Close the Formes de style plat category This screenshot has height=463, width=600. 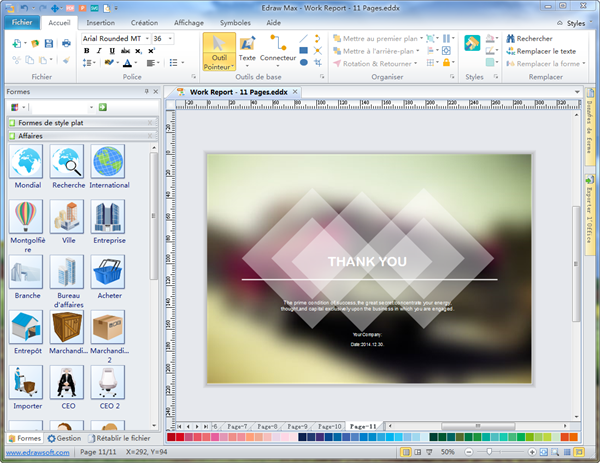pyautogui.click(x=150, y=122)
